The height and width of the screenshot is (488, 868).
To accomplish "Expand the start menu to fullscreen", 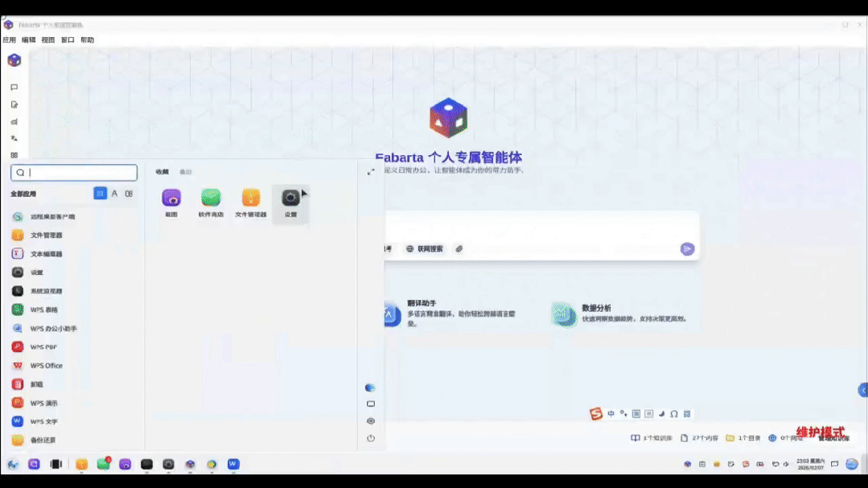I will [371, 172].
